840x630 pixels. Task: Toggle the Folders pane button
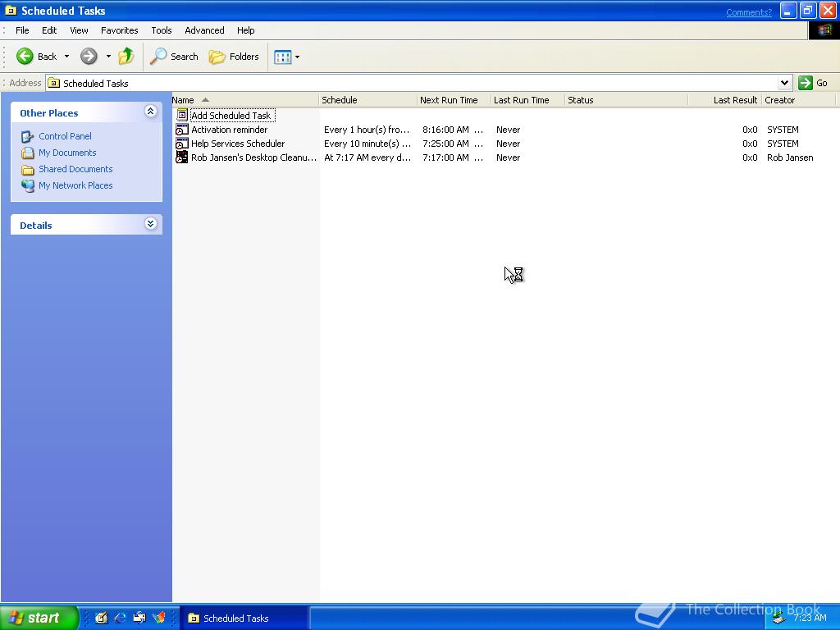tap(234, 57)
